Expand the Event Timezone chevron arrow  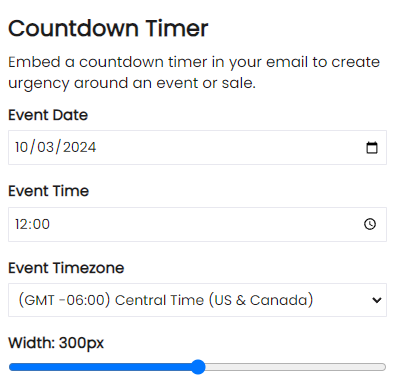(377, 300)
